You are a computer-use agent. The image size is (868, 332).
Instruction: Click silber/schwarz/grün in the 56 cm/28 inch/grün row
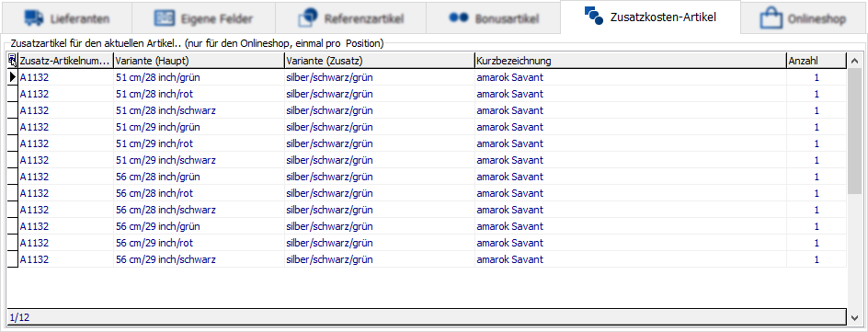point(329,177)
